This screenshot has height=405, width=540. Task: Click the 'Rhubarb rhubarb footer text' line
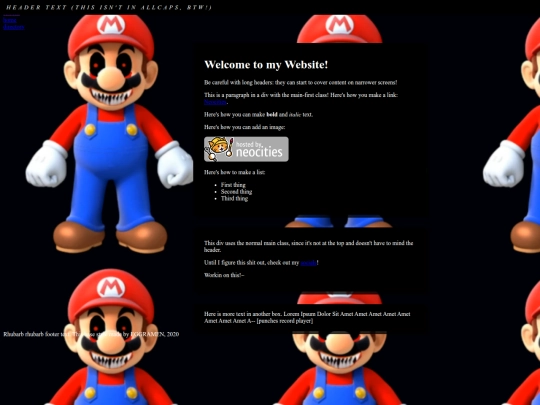pos(91,334)
